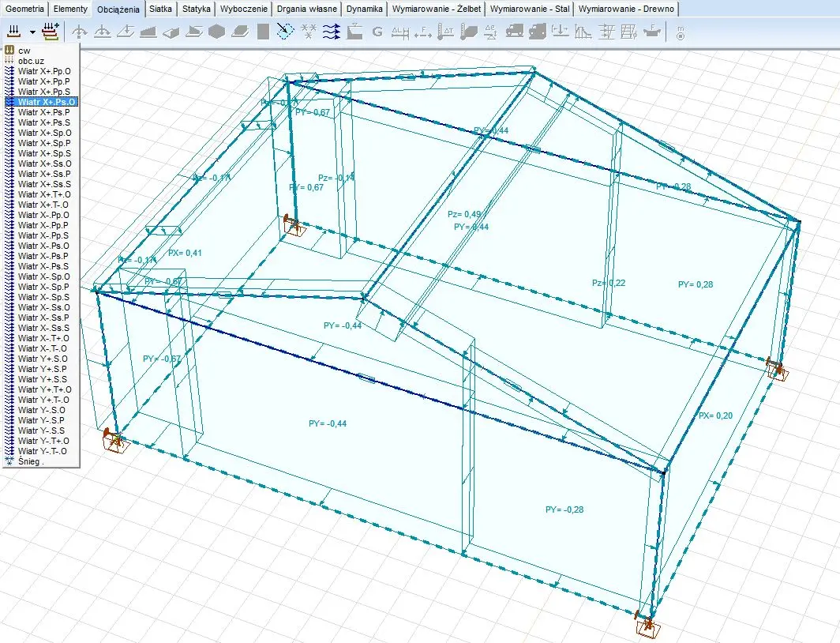Pick 'Wiatr X+.Pp.O' from the list
Screen dimensions: 840x643
click(44, 71)
